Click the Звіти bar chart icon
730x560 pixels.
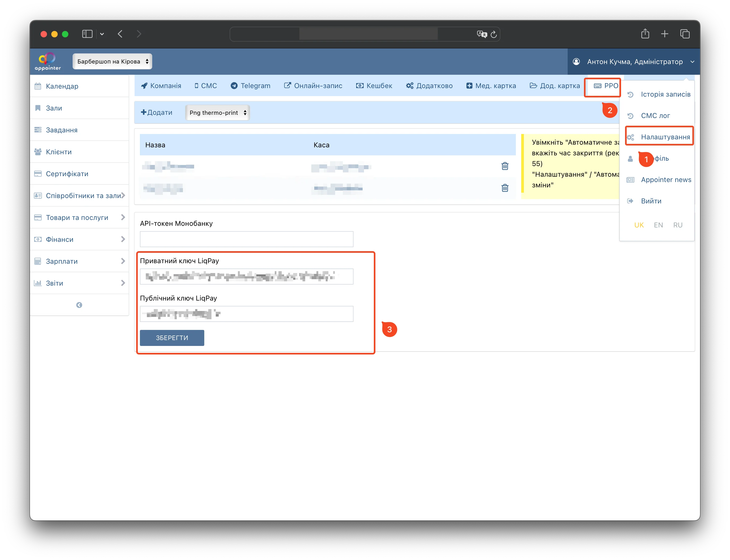38,283
